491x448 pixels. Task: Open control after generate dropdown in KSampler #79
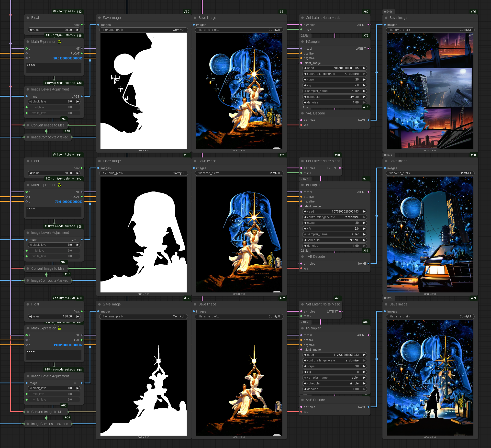[x=335, y=217]
